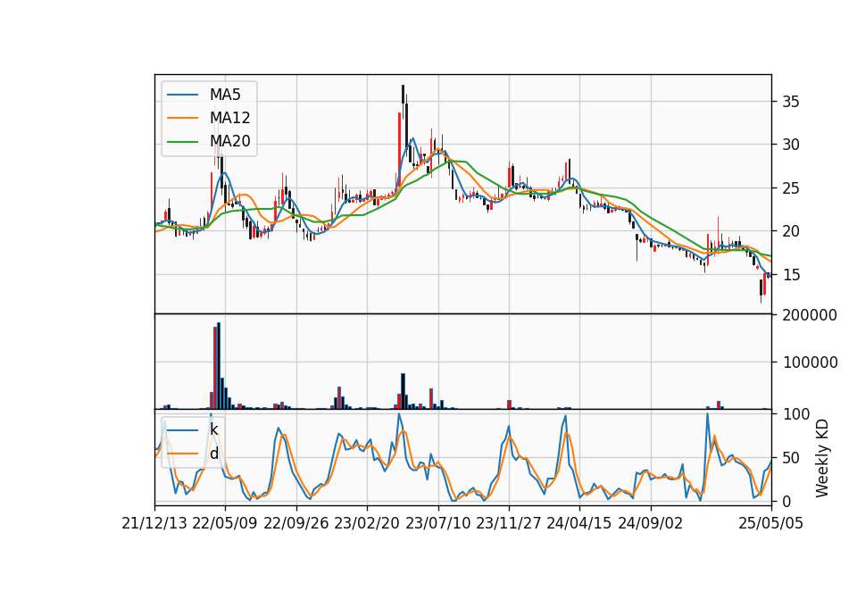Select the date label 24/04/15
The image size is (857, 616).
pyautogui.click(x=579, y=524)
